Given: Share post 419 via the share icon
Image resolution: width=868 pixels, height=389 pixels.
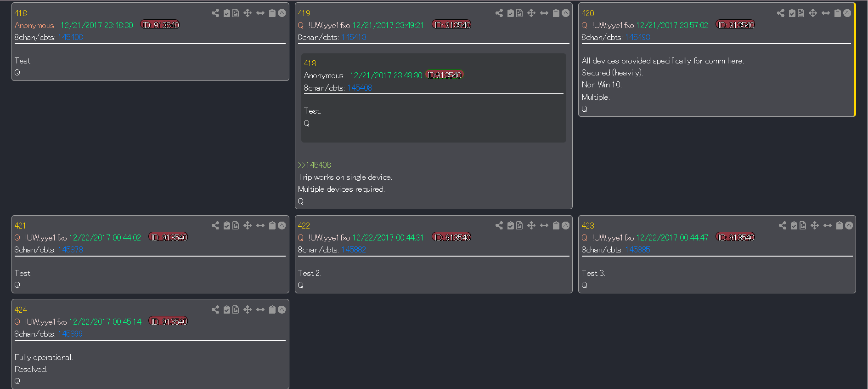Looking at the screenshot, I should (499, 13).
